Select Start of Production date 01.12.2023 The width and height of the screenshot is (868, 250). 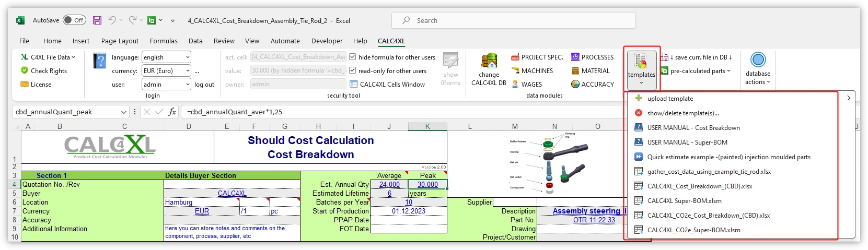[x=409, y=211]
